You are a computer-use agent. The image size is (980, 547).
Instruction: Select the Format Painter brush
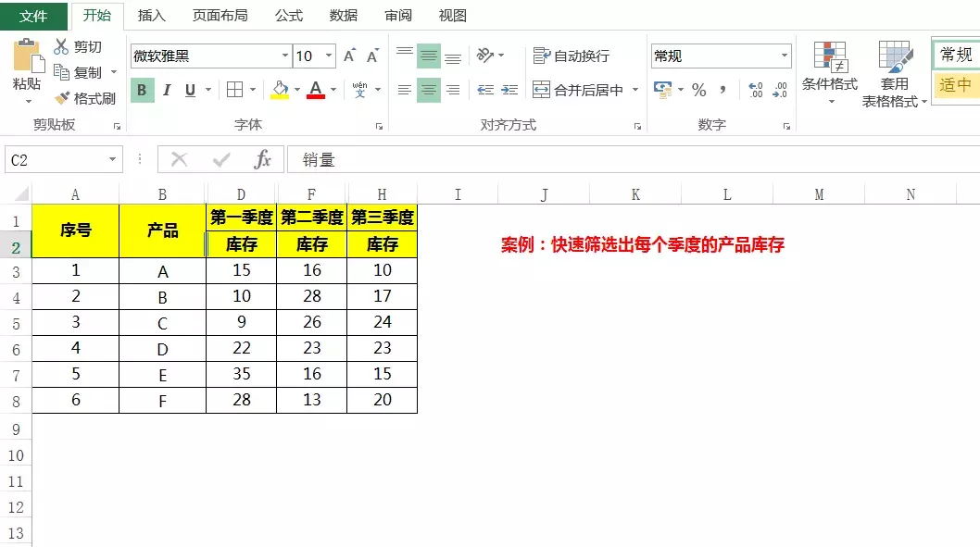[x=62, y=98]
